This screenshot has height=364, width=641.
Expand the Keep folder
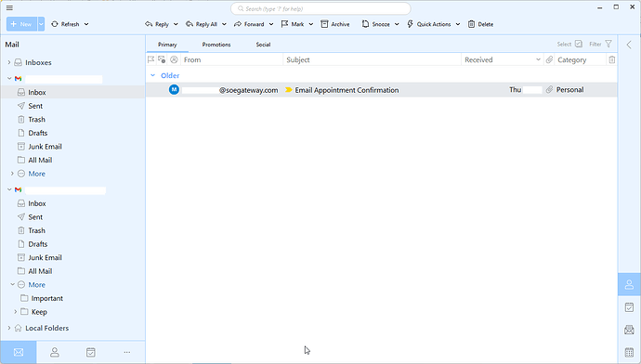[x=16, y=312]
